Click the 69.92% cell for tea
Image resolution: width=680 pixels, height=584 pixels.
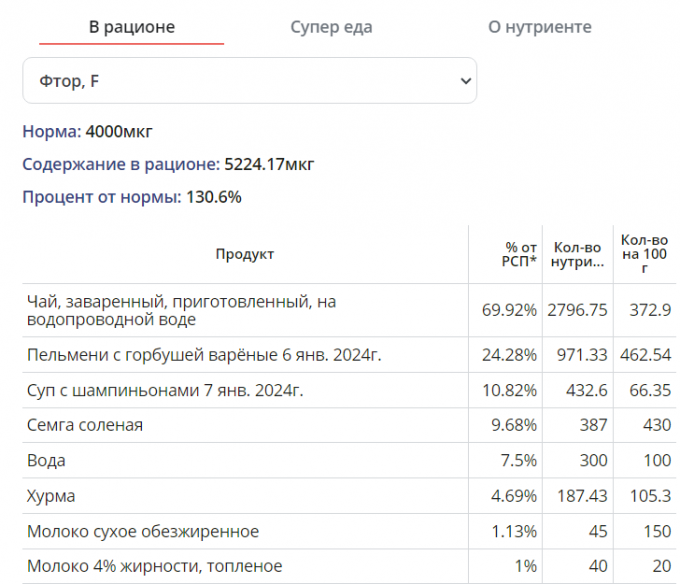tap(509, 310)
